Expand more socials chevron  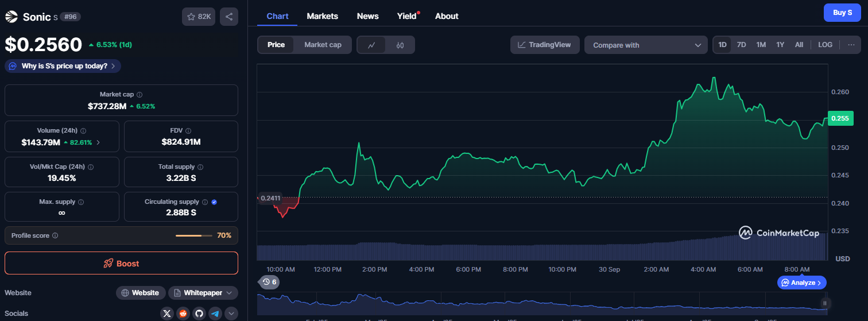231,313
